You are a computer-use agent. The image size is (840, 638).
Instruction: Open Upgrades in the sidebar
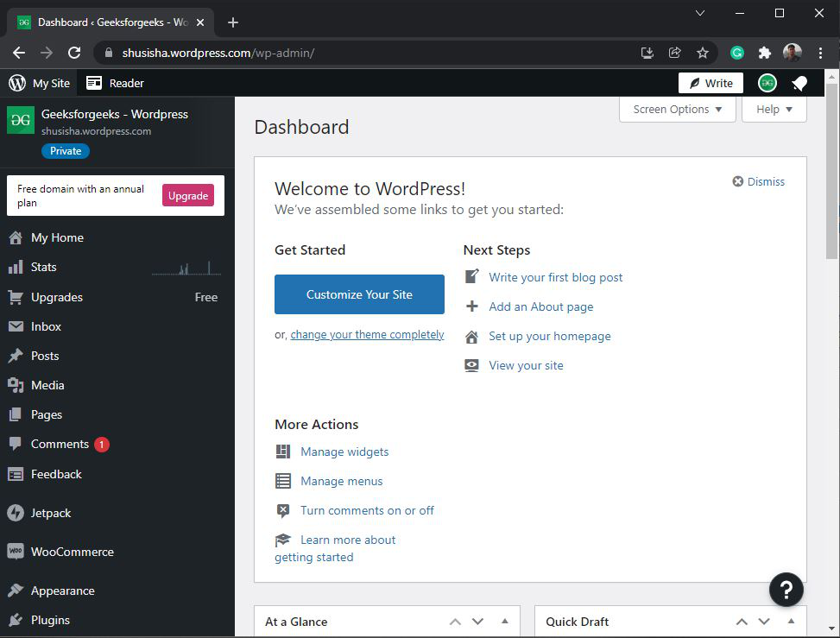pos(117,297)
